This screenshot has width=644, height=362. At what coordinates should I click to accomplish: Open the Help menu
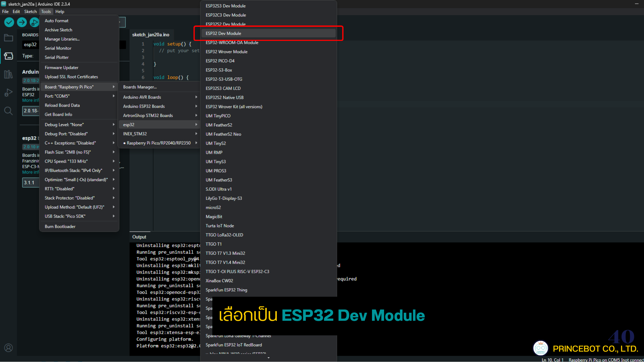pyautogui.click(x=60, y=11)
